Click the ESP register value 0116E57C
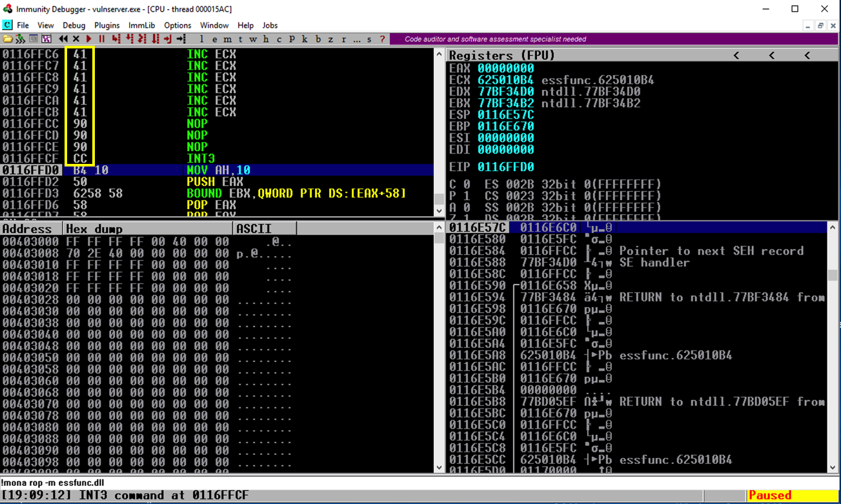This screenshot has height=504, width=841. pyautogui.click(x=506, y=114)
